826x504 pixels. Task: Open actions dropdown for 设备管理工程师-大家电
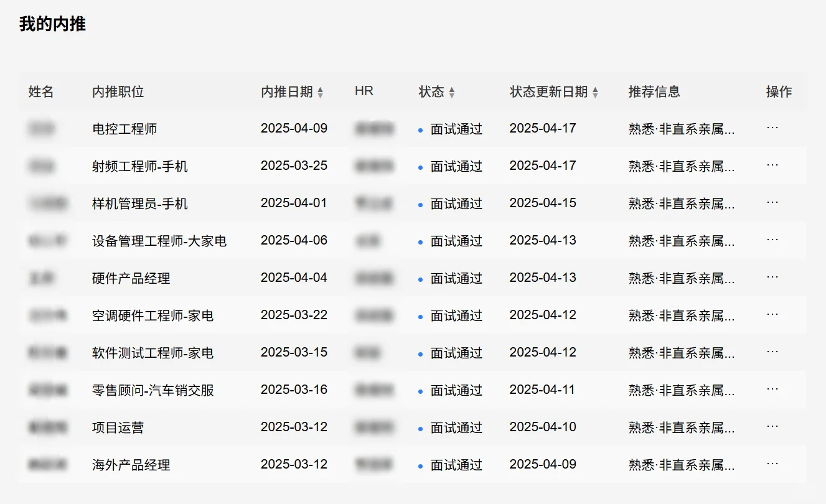pos(772,240)
